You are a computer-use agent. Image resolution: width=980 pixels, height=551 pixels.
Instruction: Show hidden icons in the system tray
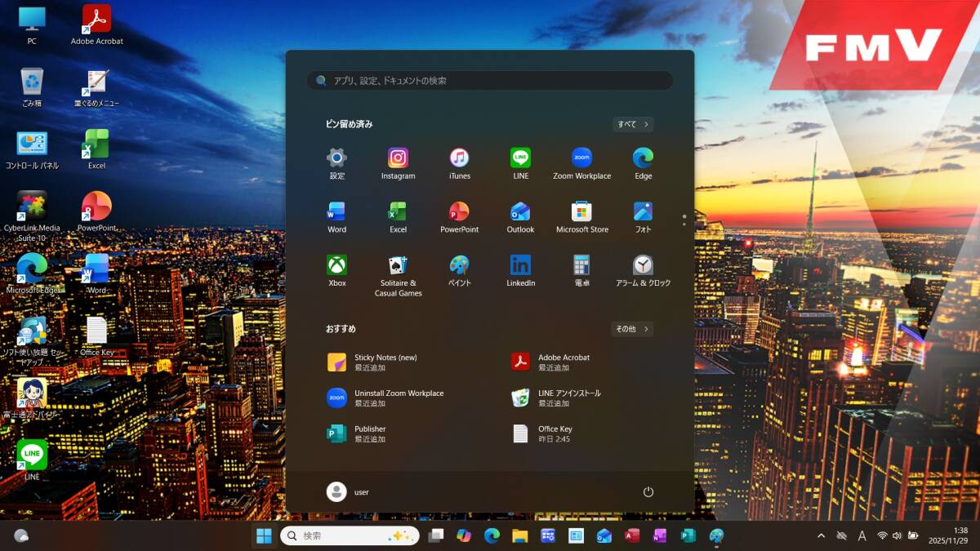(821, 535)
